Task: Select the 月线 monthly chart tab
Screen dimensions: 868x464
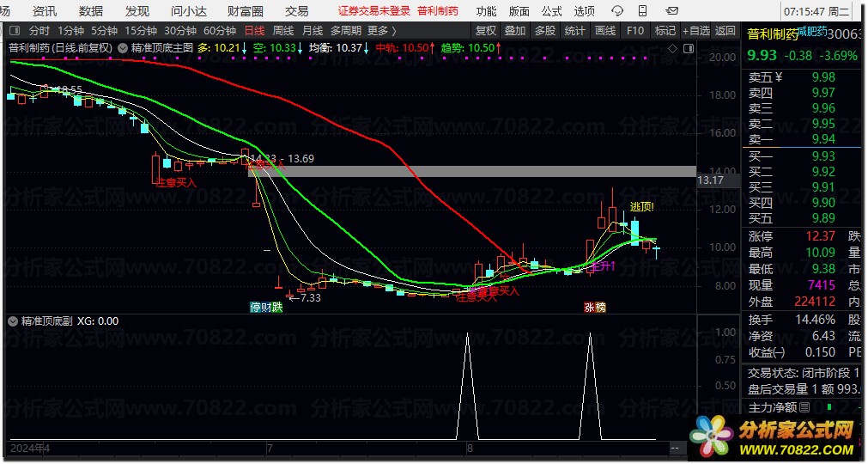Action: coord(313,30)
